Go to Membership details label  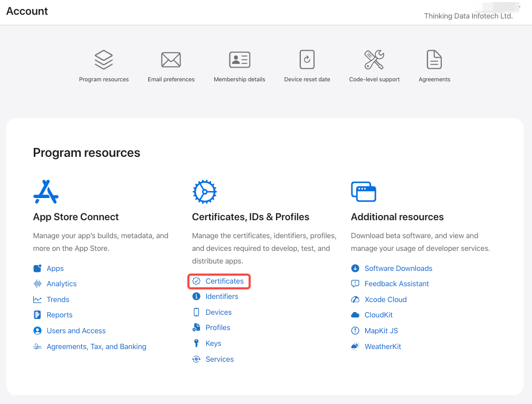(240, 79)
